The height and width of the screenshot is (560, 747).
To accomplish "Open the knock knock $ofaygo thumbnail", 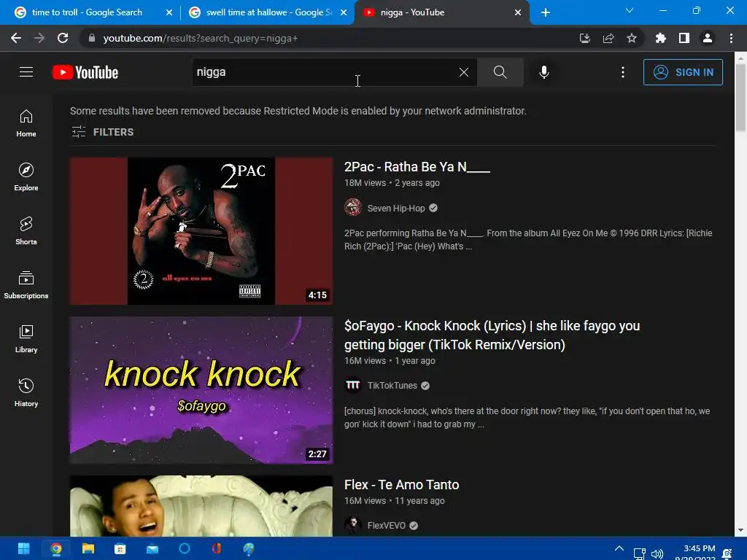I will tap(201, 390).
